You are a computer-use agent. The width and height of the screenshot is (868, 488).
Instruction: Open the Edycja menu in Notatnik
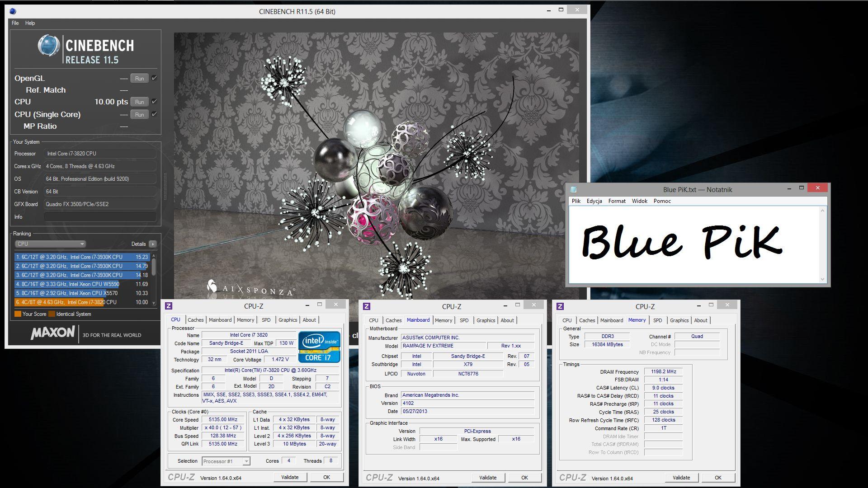pyautogui.click(x=594, y=201)
